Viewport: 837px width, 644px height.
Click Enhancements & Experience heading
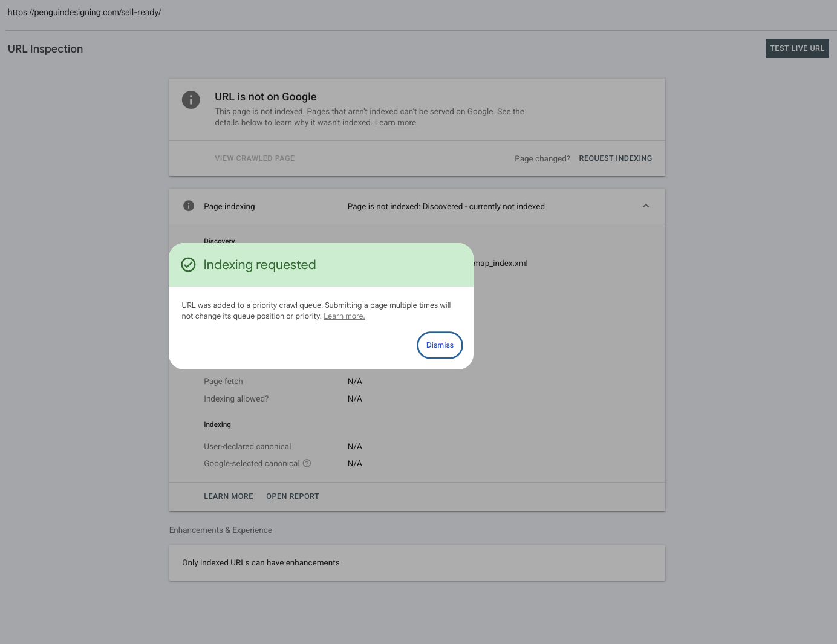[x=221, y=530]
